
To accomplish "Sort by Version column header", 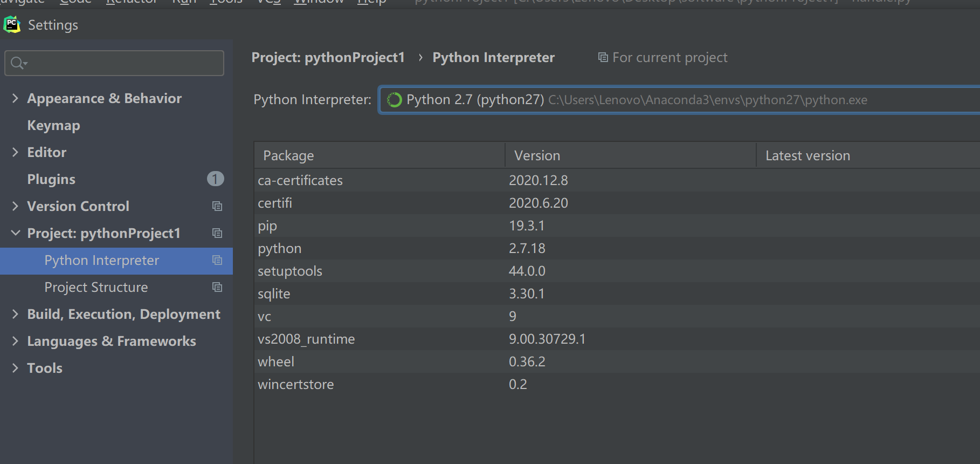I will [x=631, y=155].
